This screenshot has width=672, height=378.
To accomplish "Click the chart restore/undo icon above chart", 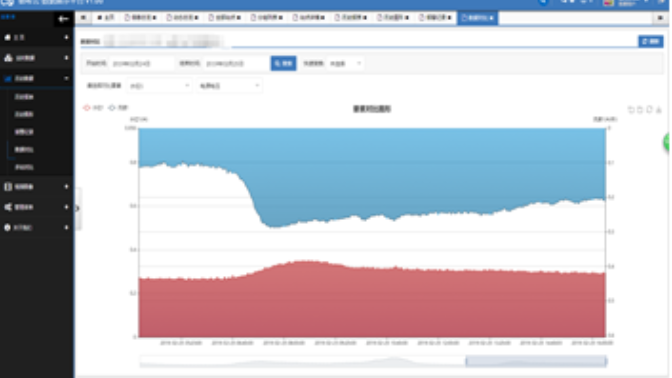I will (631, 110).
